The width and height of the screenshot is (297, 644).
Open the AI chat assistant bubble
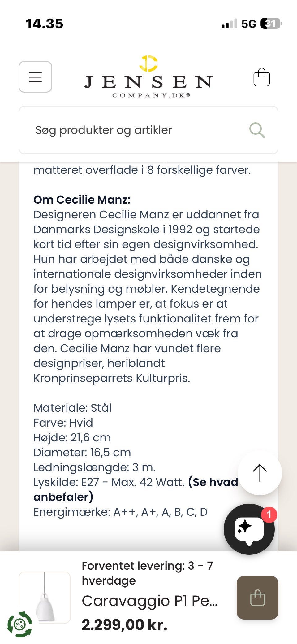coord(249,529)
